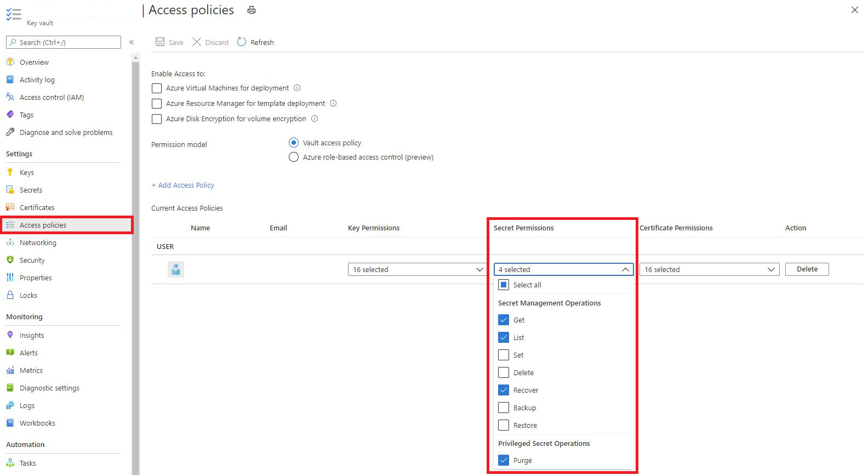Click the Security shield icon
Viewport: 868px width, 475px height.
pyautogui.click(x=10, y=260)
